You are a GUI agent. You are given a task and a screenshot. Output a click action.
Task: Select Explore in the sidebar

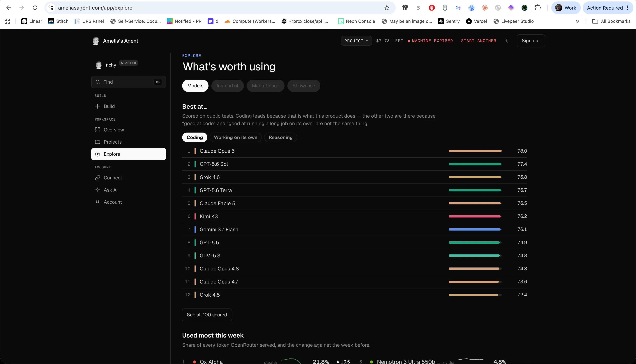tap(128, 154)
